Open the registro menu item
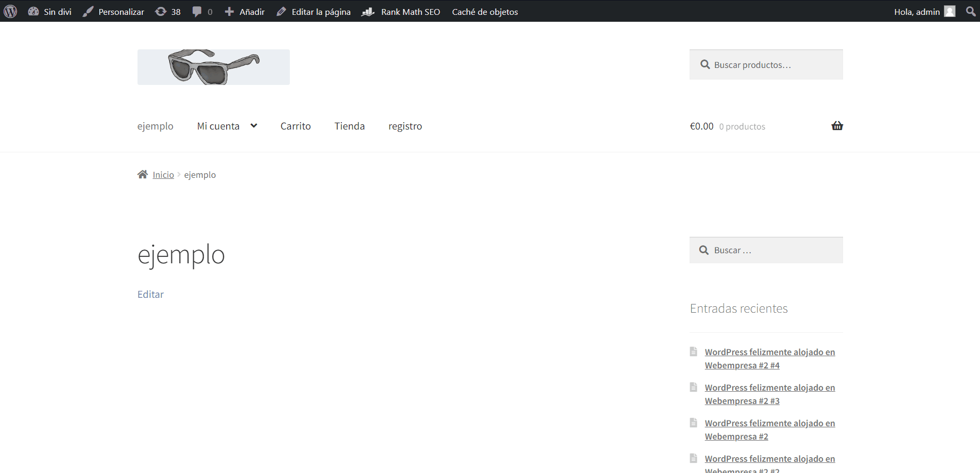This screenshot has height=473, width=980. (405, 126)
